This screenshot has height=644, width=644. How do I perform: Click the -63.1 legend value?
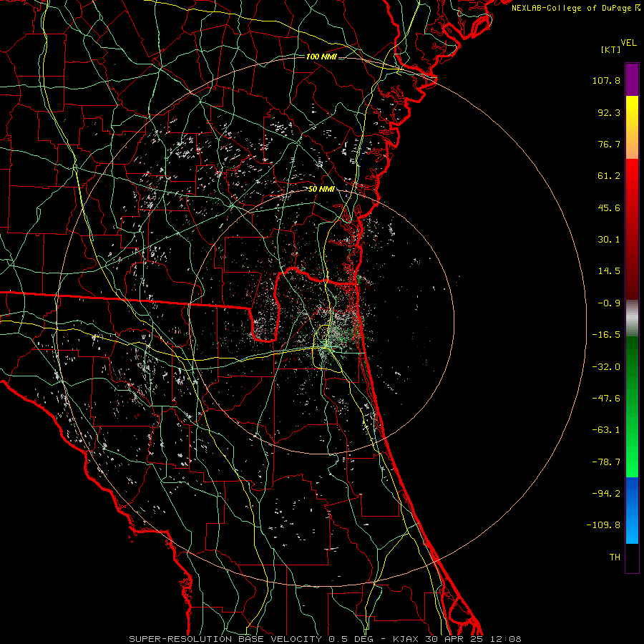[606, 430]
